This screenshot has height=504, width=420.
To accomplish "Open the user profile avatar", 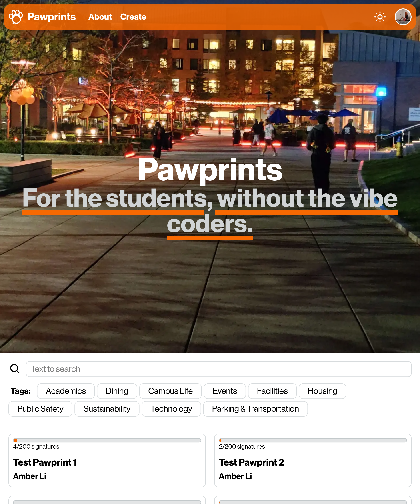I will (x=403, y=17).
